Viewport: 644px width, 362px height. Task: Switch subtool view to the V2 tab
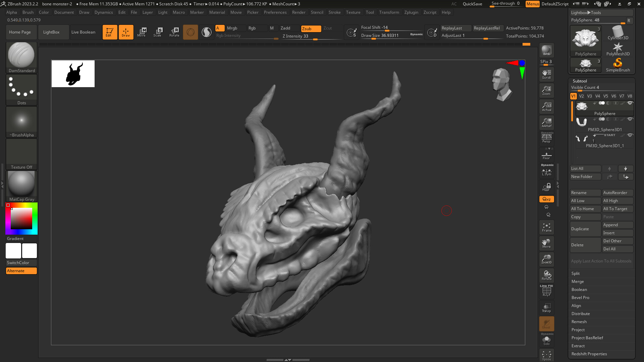pyautogui.click(x=582, y=96)
